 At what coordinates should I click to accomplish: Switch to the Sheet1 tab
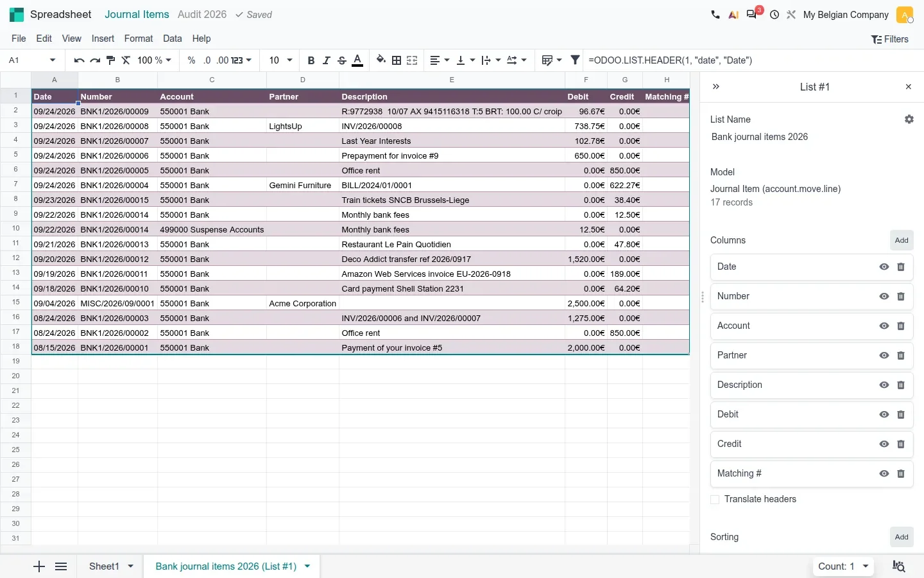coord(104,566)
